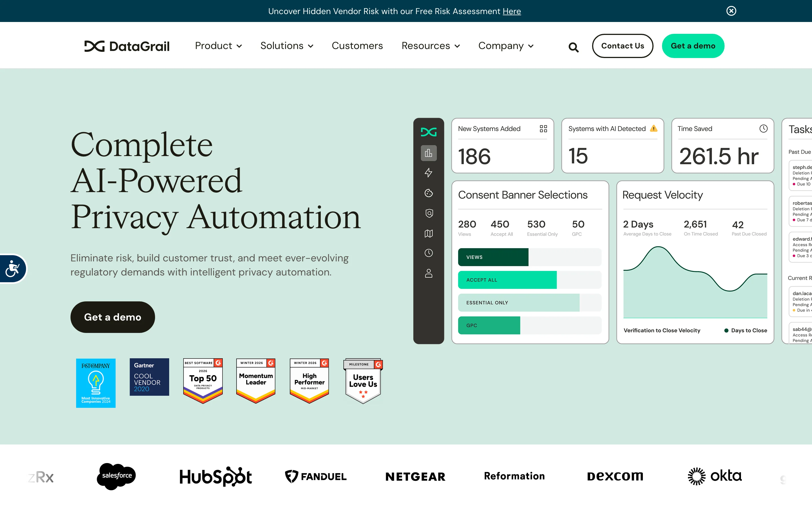
Task: Open the Company menu item
Action: [x=505, y=46]
